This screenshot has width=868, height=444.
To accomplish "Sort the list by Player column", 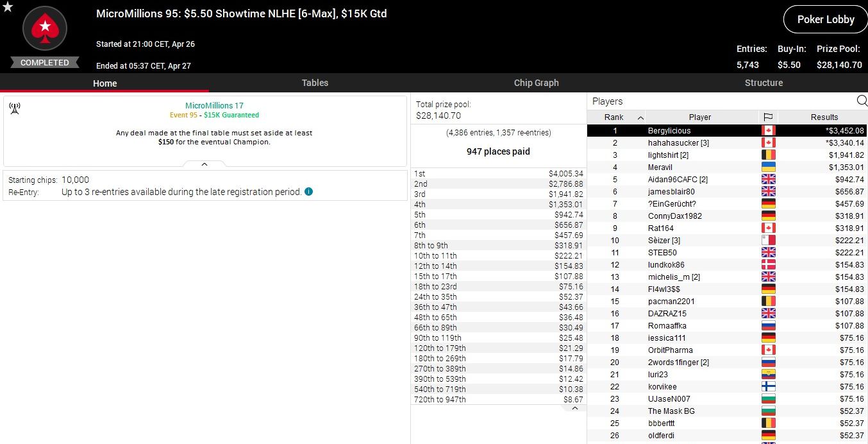I will 699,117.
